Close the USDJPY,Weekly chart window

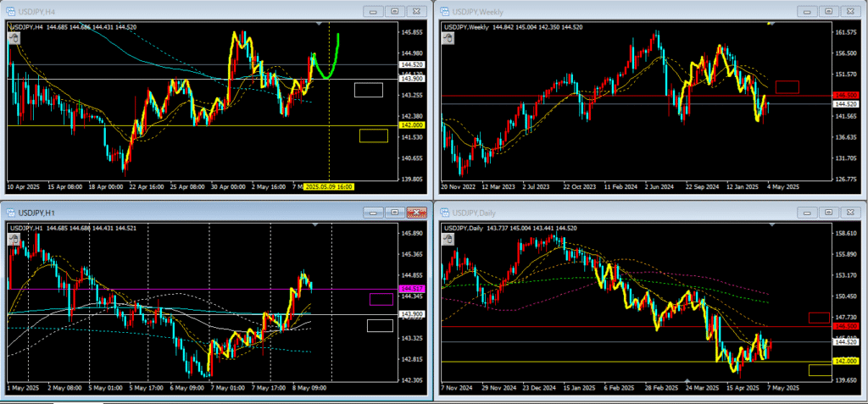(851, 11)
